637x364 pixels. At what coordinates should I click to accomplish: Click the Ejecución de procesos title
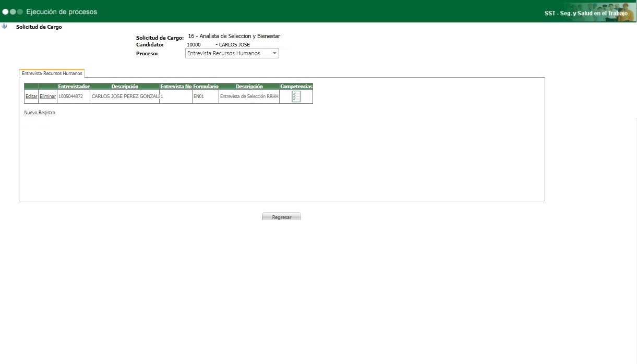click(x=62, y=11)
